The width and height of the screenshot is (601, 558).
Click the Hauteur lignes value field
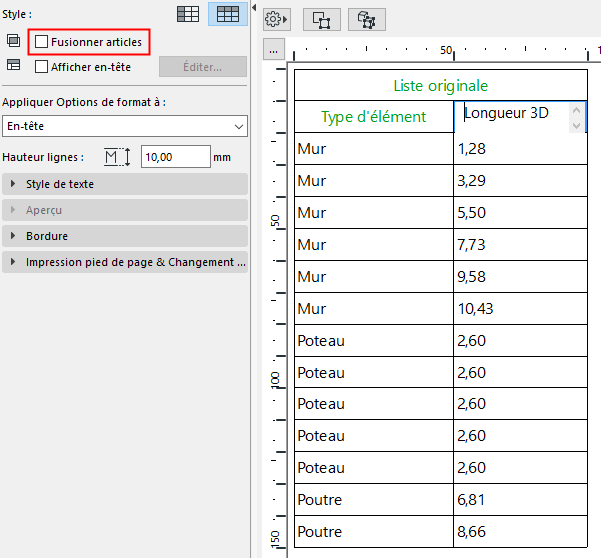pos(175,157)
